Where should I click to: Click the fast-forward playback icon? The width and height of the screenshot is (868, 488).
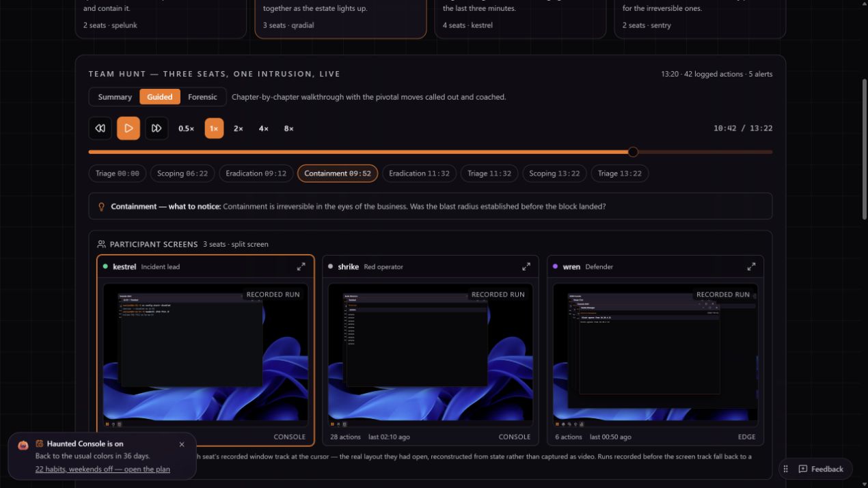[157, 128]
